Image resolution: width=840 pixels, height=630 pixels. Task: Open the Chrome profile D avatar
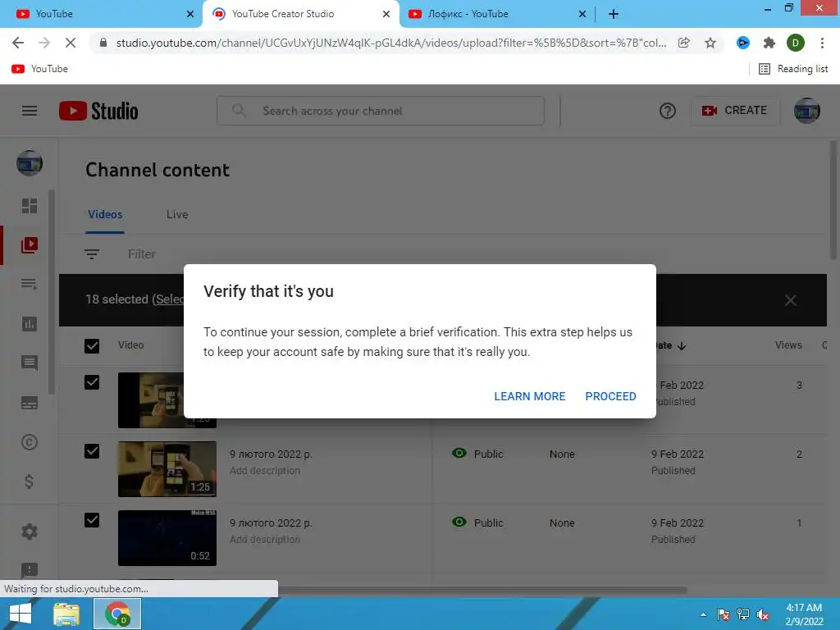(x=796, y=43)
